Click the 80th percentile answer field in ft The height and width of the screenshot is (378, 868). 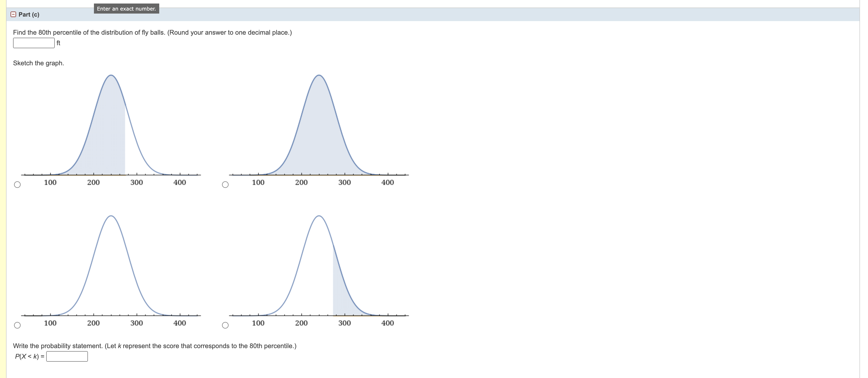click(34, 43)
